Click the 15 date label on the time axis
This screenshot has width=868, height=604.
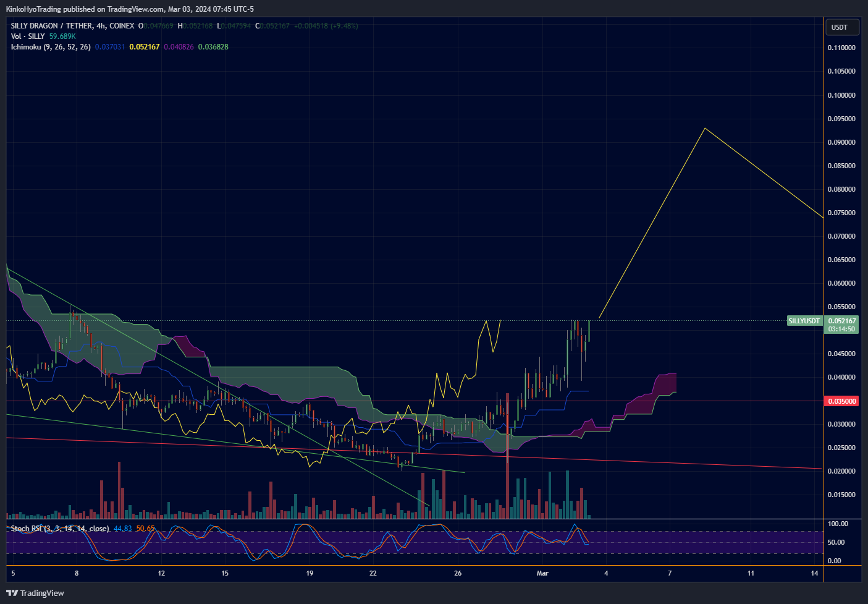click(x=225, y=573)
